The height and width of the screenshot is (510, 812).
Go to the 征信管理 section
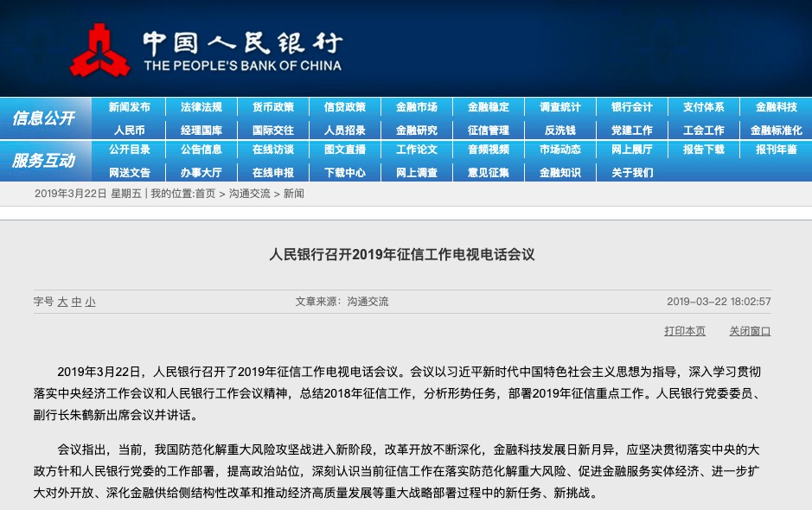(489, 131)
